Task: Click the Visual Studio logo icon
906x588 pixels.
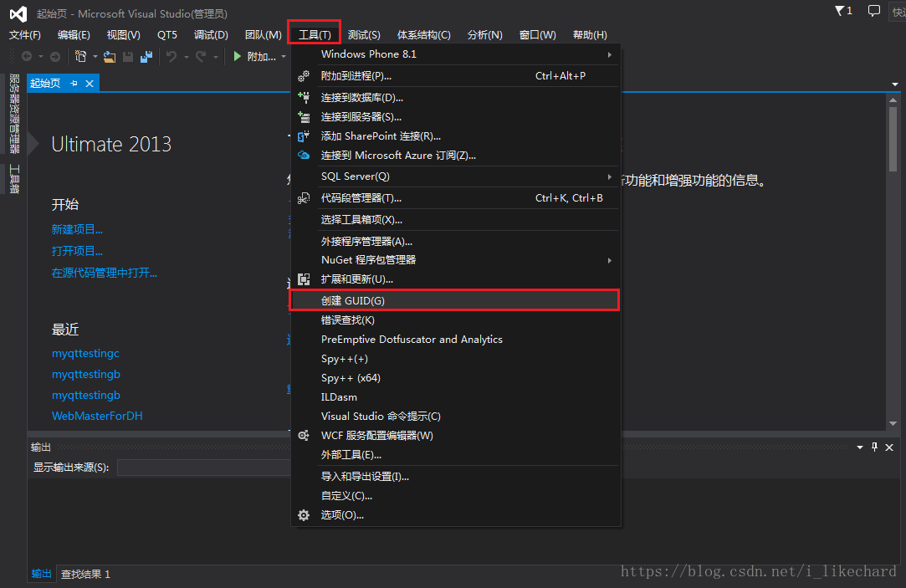Action: pyautogui.click(x=18, y=13)
